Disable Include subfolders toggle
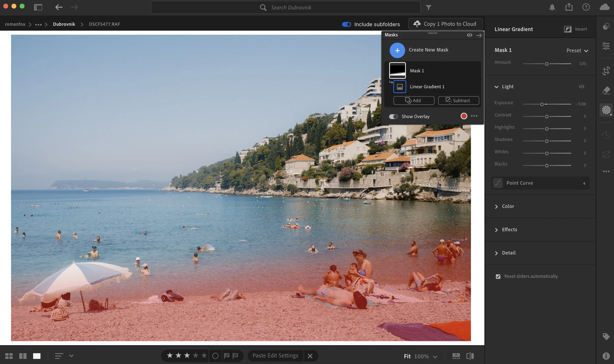 (347, 24)
